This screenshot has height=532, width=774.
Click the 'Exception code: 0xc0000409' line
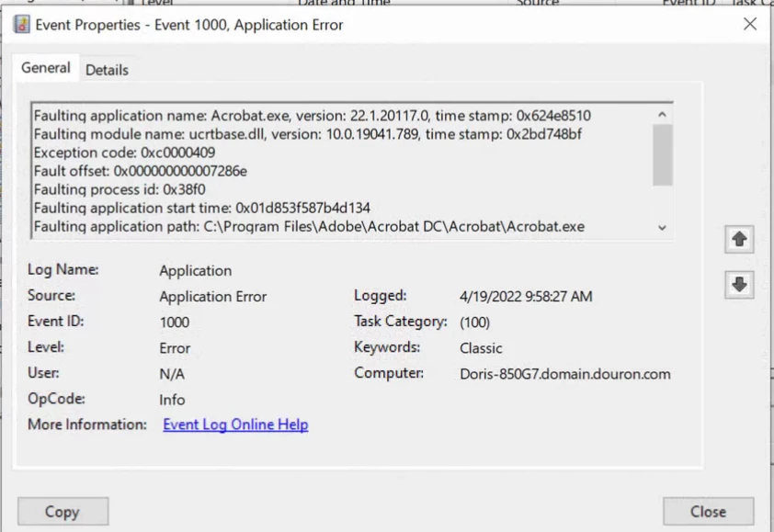pyautogui.click(x=124, y=153)
